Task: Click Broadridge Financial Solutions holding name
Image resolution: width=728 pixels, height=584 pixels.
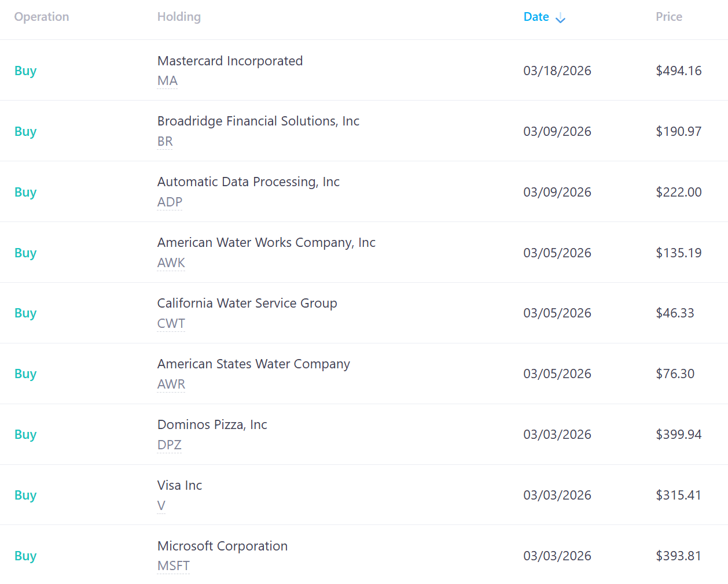Action: (258, 121)
